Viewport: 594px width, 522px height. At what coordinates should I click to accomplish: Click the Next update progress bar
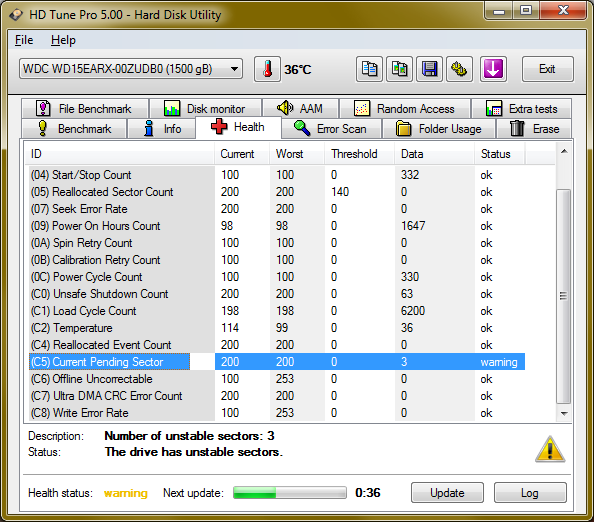pyautogui.click(x=290, y=493)
